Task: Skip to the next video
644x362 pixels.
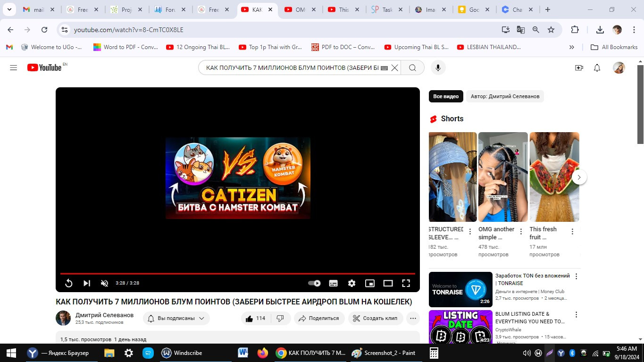Action: click(x=87, y=283)
